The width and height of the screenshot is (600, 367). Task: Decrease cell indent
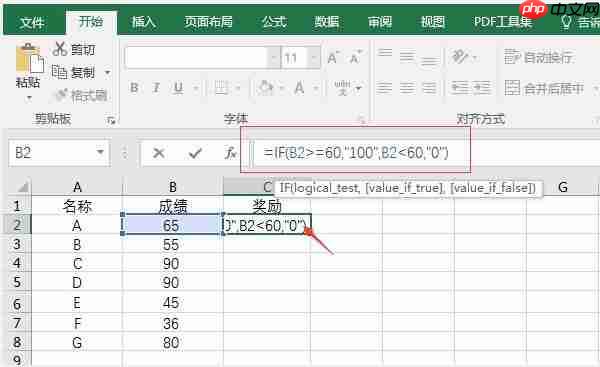click(460, 88)
